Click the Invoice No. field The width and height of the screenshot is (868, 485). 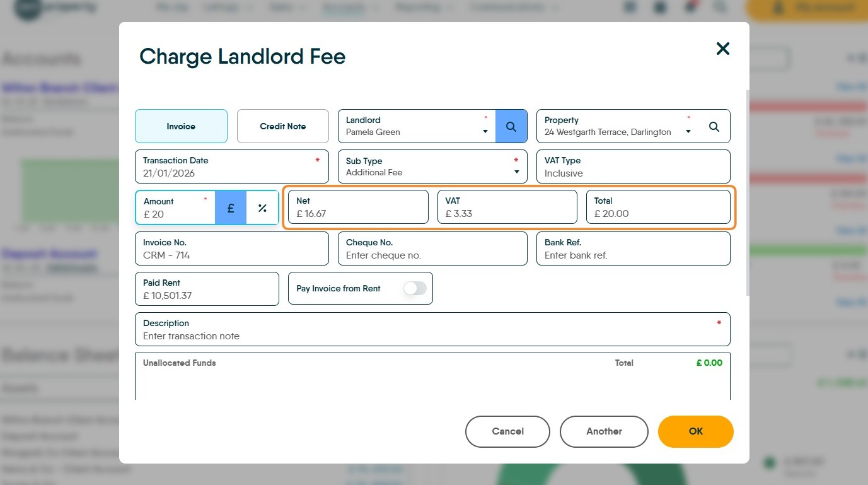[232, 248]
